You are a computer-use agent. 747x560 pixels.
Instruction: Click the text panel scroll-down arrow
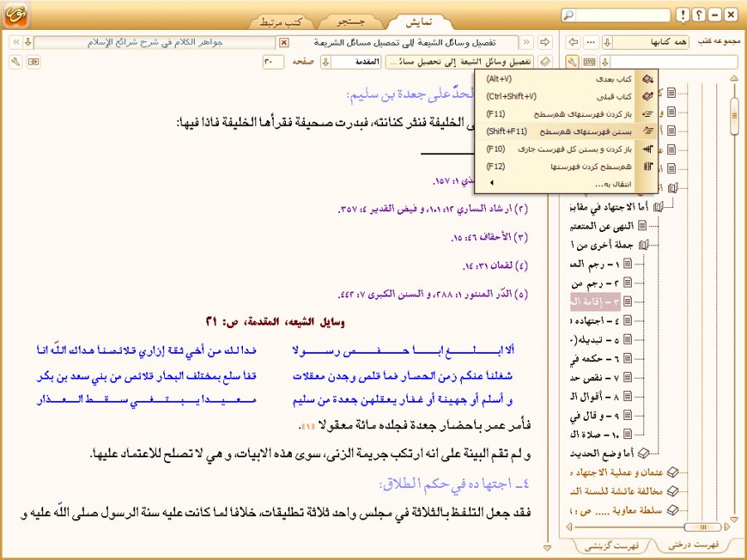547,548
